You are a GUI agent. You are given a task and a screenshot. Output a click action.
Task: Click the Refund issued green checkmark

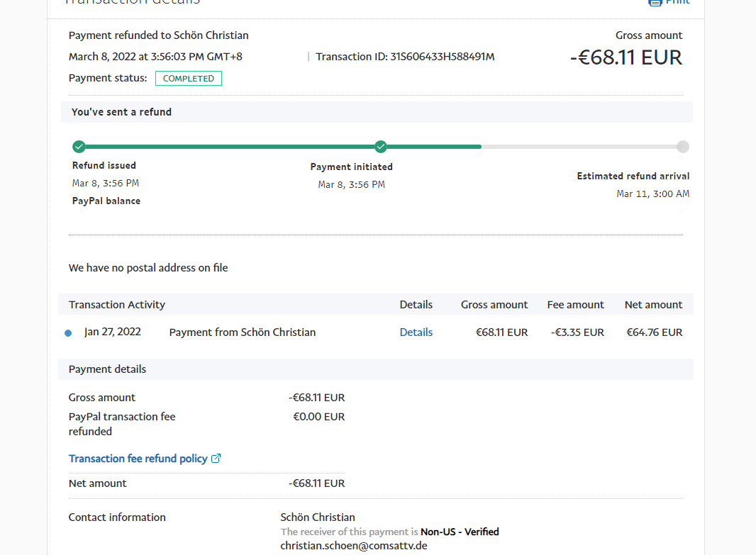[x=79, y=147]
